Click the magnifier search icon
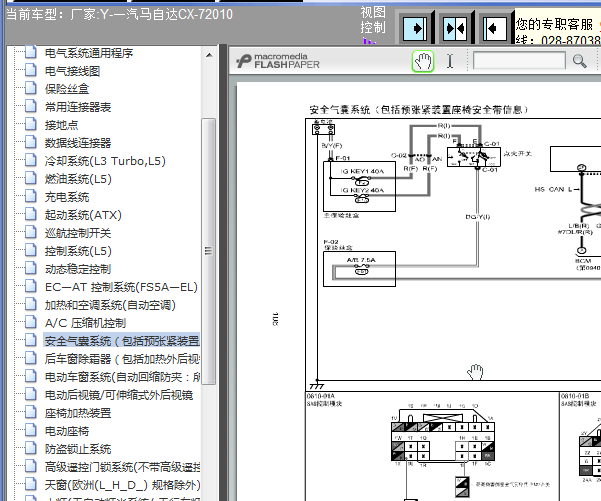 tap(579, 61)
